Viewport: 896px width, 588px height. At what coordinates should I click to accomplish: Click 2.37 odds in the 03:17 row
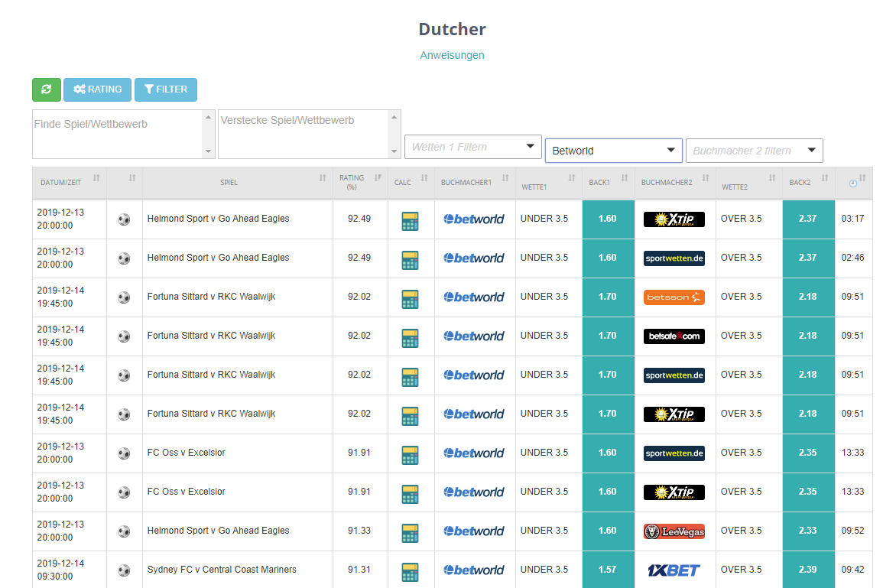tap(809, 219)
